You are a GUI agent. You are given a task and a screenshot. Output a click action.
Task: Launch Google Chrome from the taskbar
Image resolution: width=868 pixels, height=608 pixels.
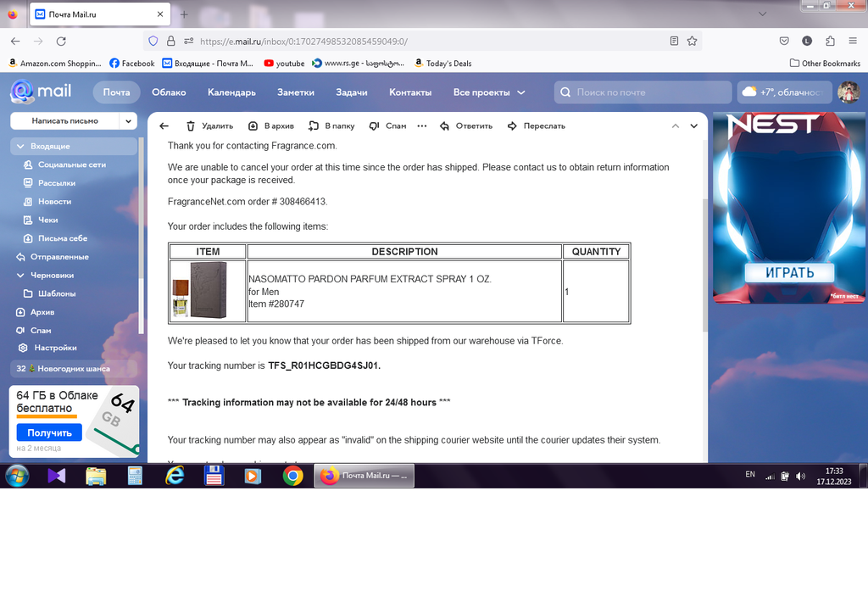[x=292, y=476]
